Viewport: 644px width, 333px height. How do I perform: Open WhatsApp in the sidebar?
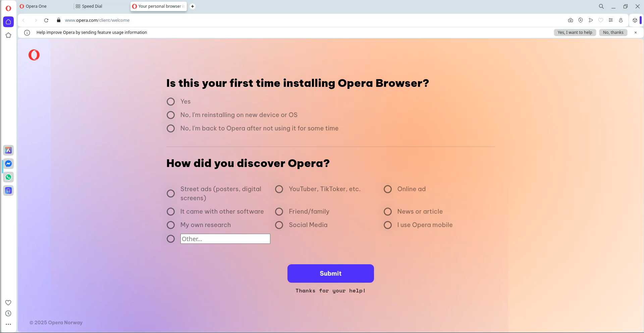(8, 177)
